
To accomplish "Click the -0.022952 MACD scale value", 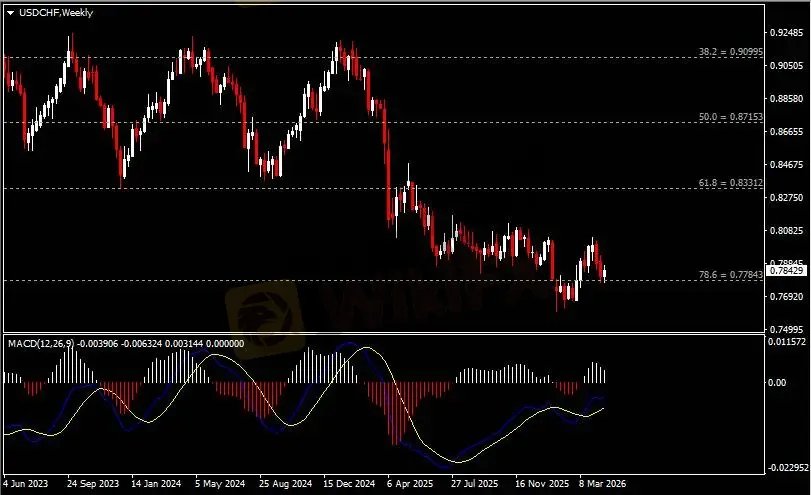I will 786,467.
